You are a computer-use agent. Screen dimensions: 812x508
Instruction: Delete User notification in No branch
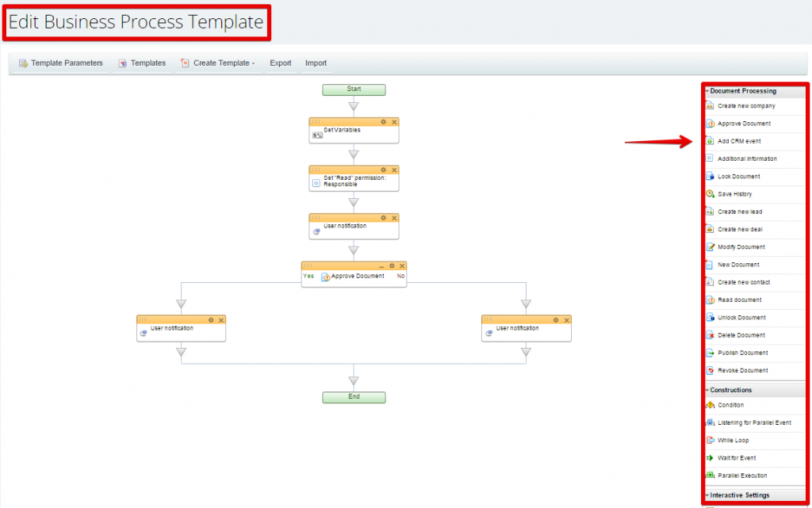(x=566, y=320)
